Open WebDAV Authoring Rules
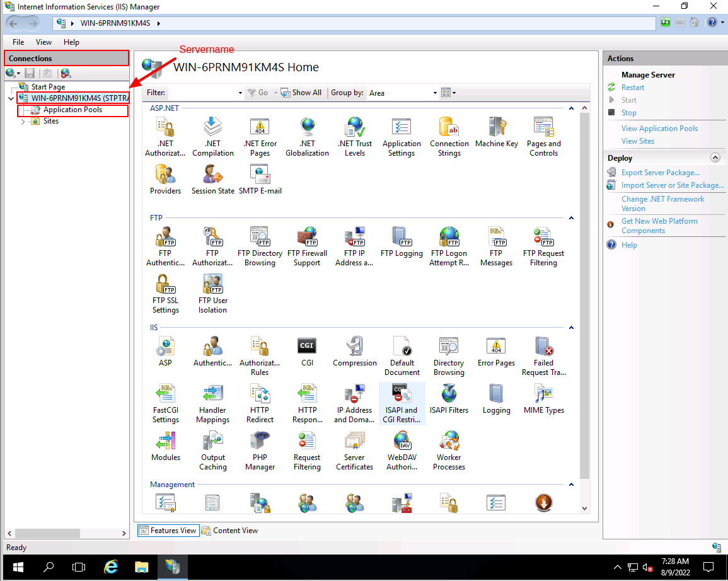 [x=402, y=451]
